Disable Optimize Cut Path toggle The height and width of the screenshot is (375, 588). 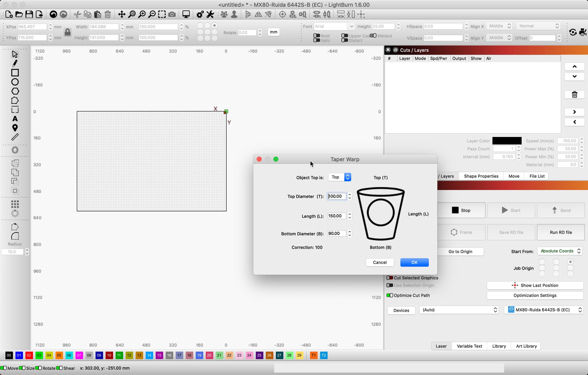[390, 295]
